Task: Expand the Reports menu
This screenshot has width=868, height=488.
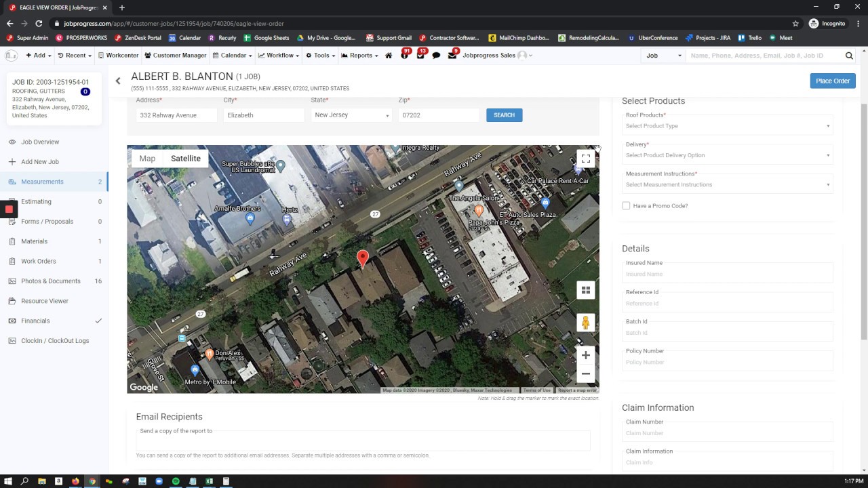Action: click(x=359, y=56)
